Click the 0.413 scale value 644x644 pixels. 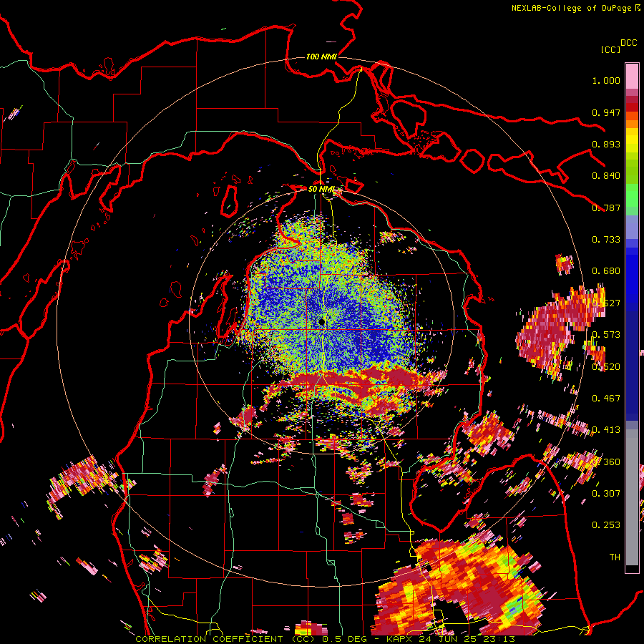click(x=606, y=430)
